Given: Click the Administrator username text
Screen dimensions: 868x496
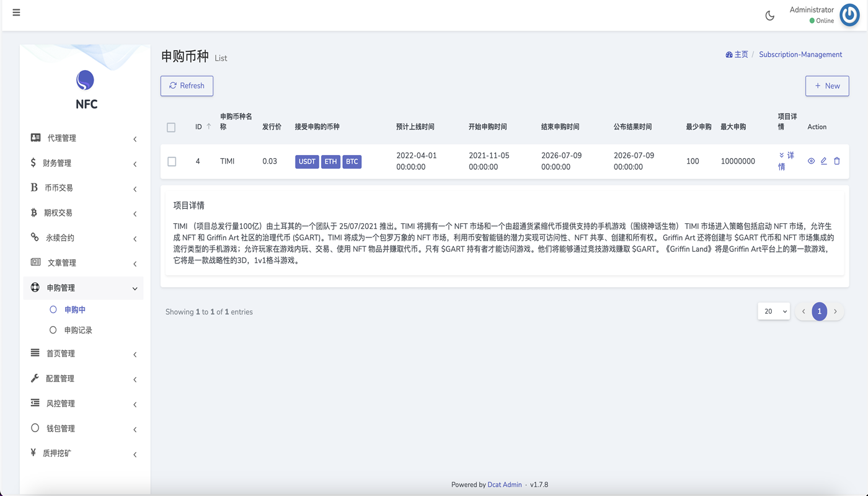Looking at the screenshot, I should pos(812,10).
